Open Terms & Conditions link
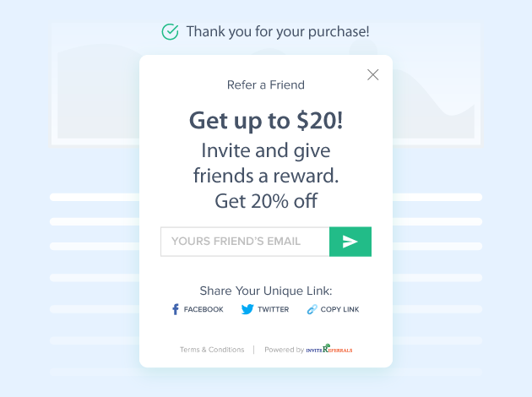532x397 pixels. [212, 350]
